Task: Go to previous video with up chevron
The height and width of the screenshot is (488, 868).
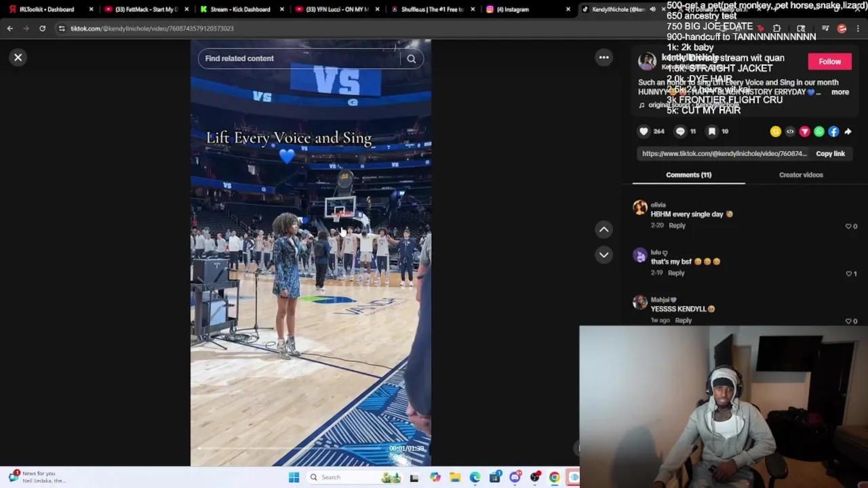Action: click(604, 230)
